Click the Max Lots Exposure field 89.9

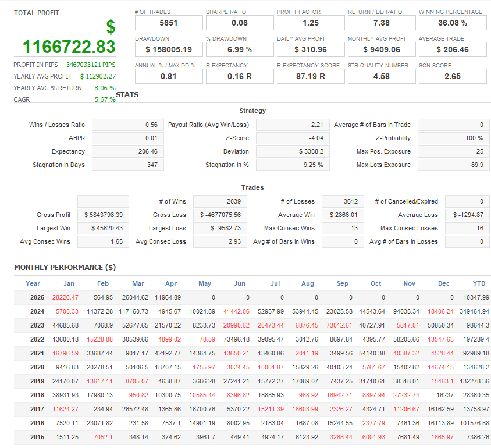pos(453,165)
